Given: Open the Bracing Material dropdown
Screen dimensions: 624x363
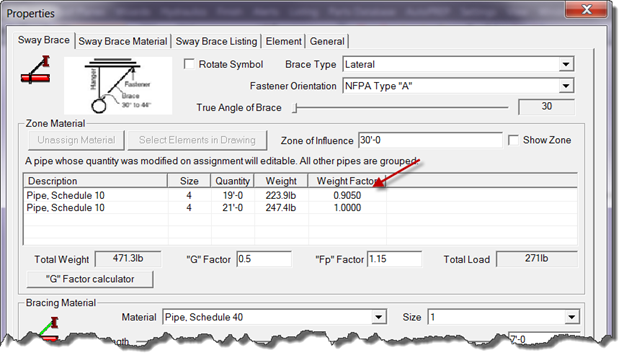Looking at the screenshot, I should [274, 317].
